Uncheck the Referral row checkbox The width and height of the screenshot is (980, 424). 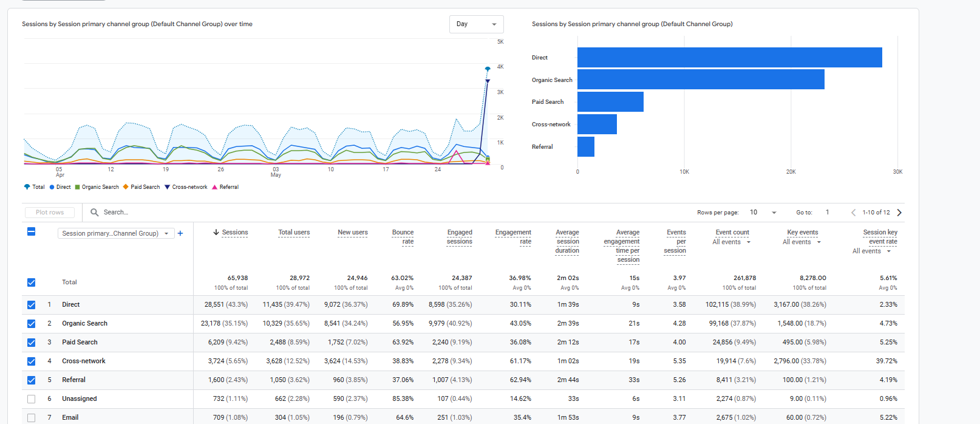coord(32,380)
